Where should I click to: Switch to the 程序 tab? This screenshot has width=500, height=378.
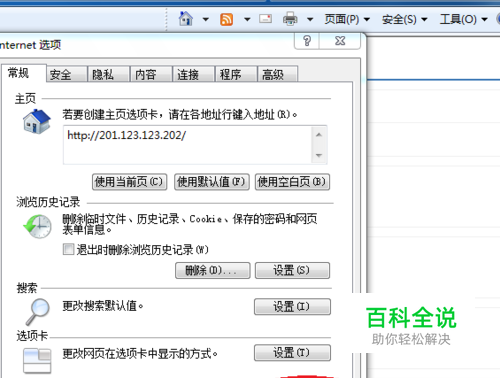pos(236,74)
